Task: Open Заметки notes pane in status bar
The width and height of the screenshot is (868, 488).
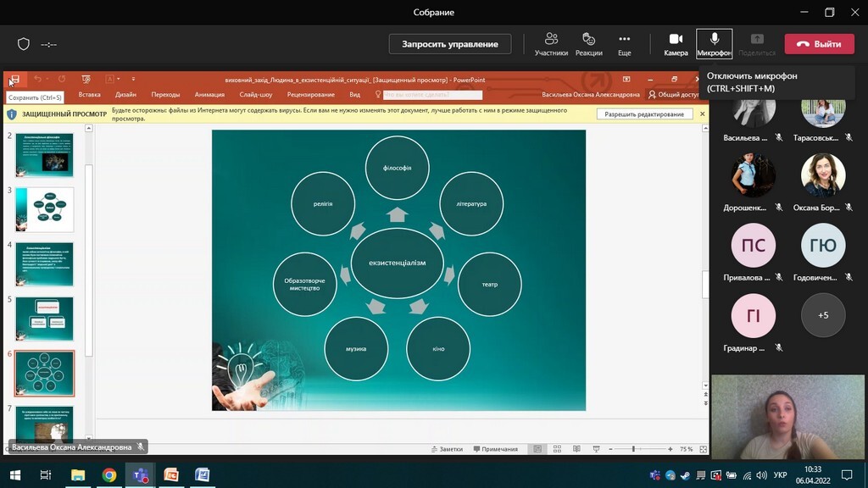Action: [x=446, y=449]
